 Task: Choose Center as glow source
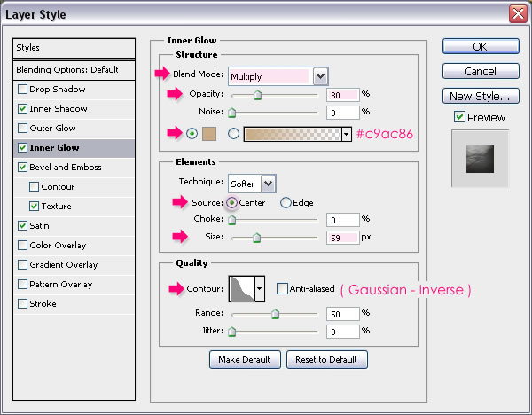tap(231, 203)
